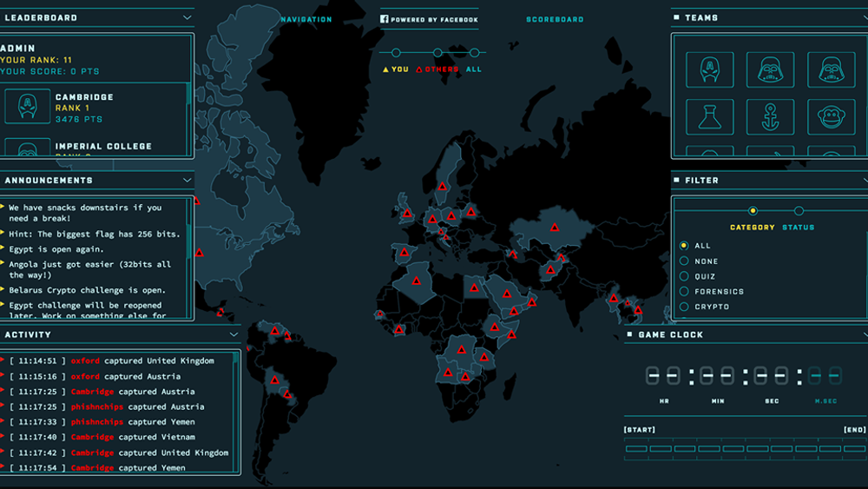868x489 pixels.
Task: Click 'Cambridge captured Vietnam' activity row
Action: click(x=102, y=437)
